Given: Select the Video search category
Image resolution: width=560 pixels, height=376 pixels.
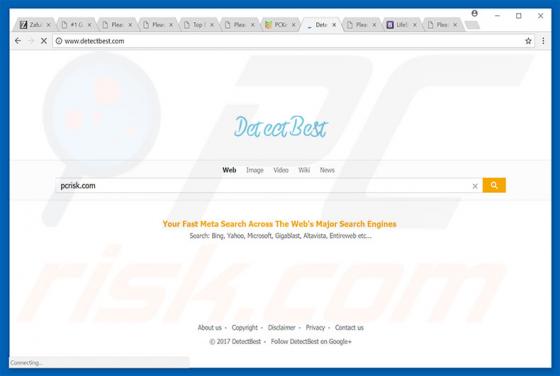Looking at the screenshot, I should click(281, 170).
